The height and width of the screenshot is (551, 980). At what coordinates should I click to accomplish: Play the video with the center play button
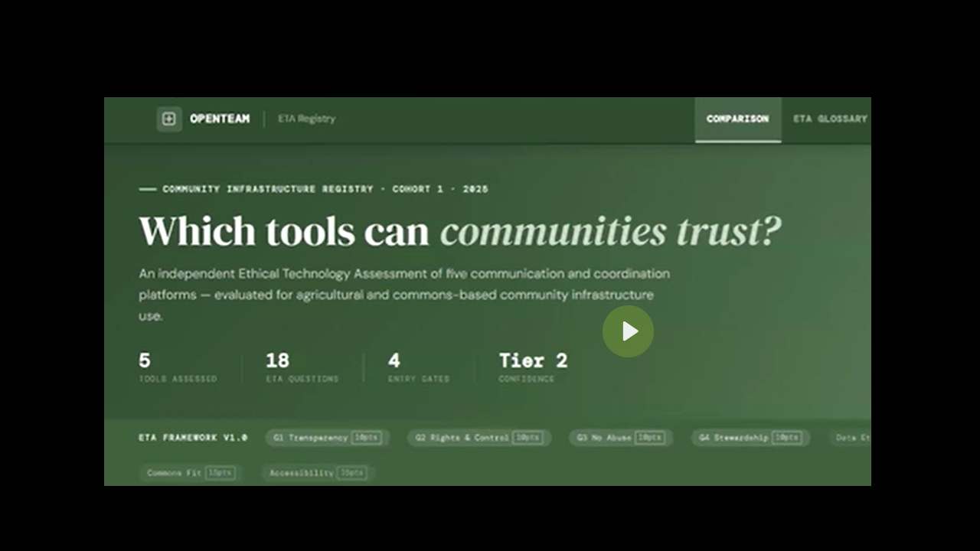(628, 331)
